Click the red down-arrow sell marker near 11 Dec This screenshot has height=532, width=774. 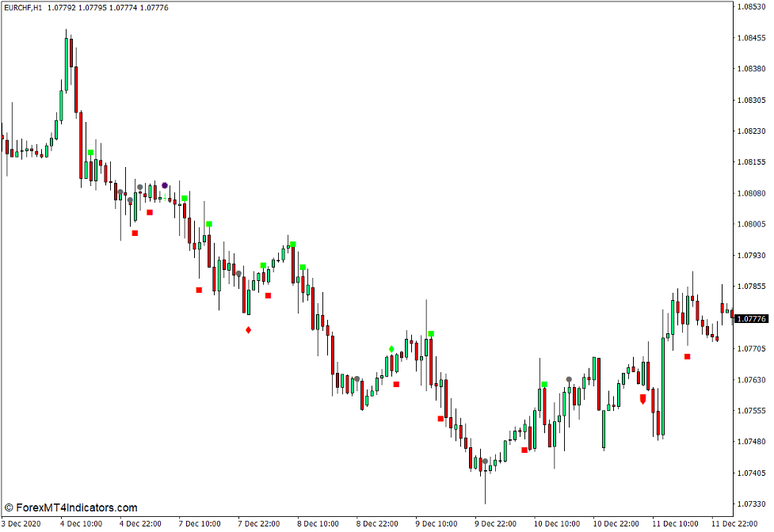643,400
